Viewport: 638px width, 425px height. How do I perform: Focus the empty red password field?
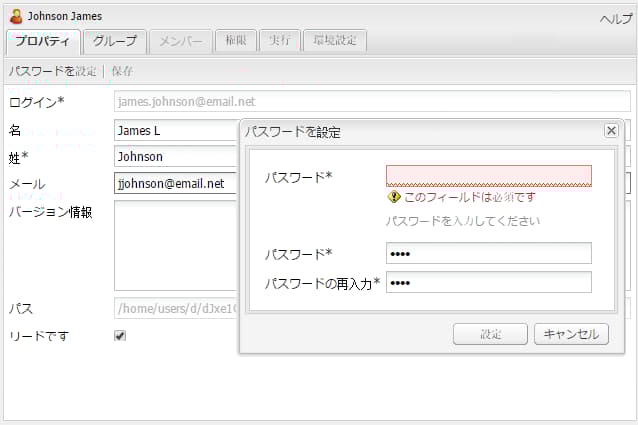pos(489,176)
